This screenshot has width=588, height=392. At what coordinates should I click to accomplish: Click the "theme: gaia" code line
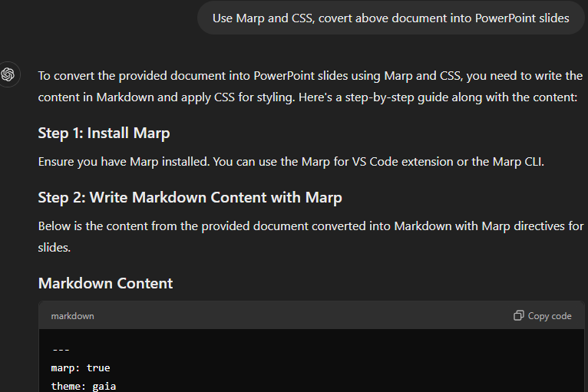83,386
